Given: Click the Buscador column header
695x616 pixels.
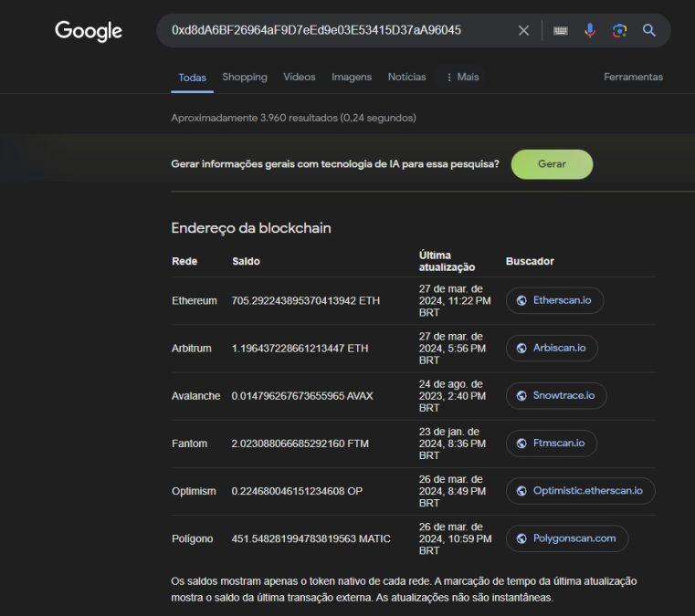Looking at the screenshot, I should 530,261.
